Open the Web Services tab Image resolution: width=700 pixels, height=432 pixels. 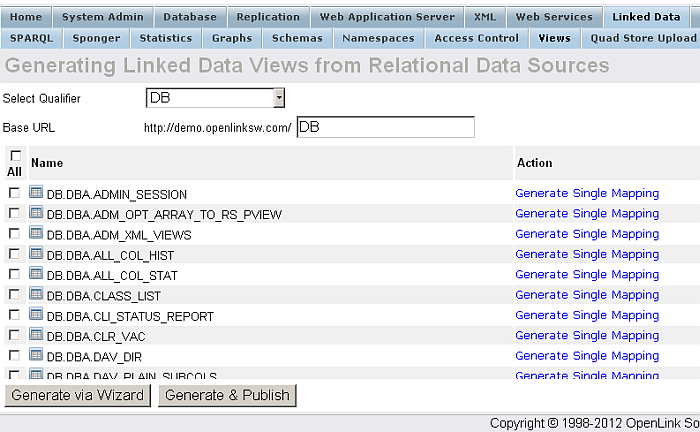554,17
